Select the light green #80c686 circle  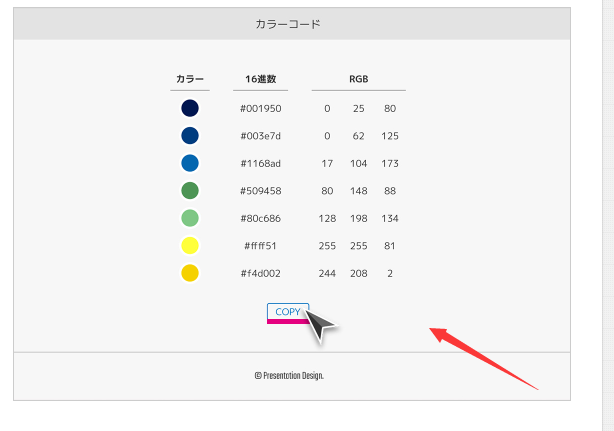(190, 218)
